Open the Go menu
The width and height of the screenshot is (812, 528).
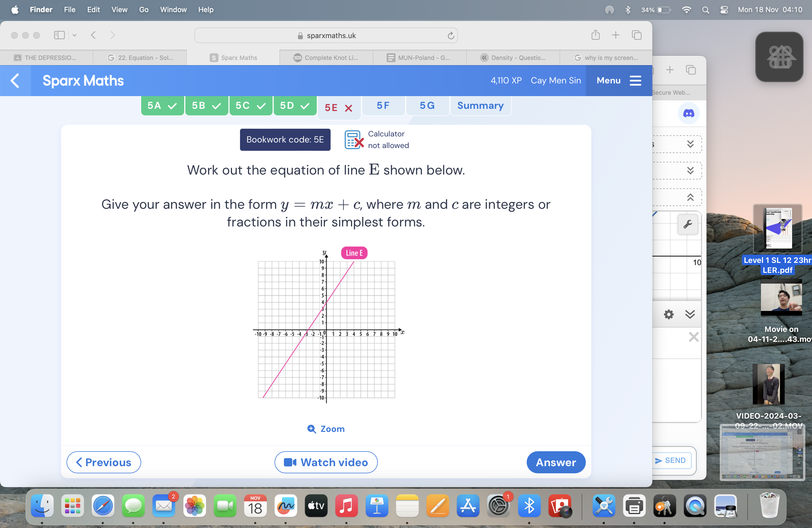coord(144,10)
